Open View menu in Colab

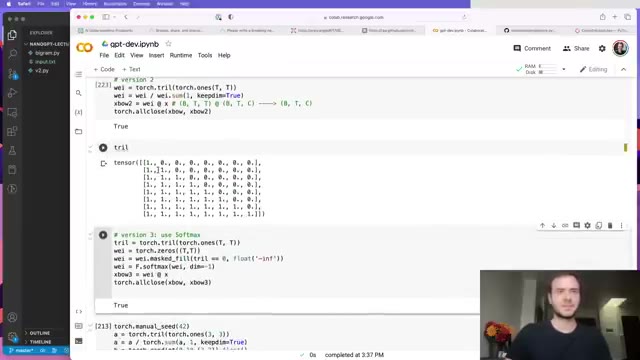[136, 55]
